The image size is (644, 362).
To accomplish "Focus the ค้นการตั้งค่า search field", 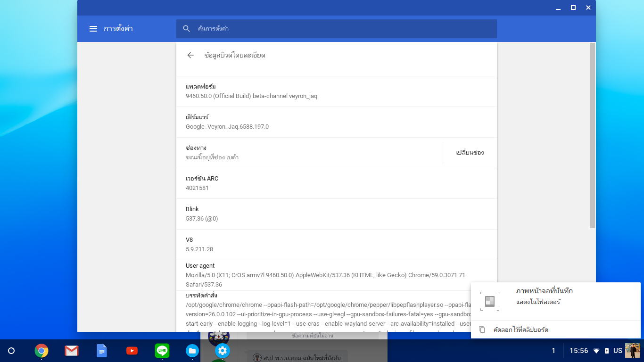I will click(337, 29).
